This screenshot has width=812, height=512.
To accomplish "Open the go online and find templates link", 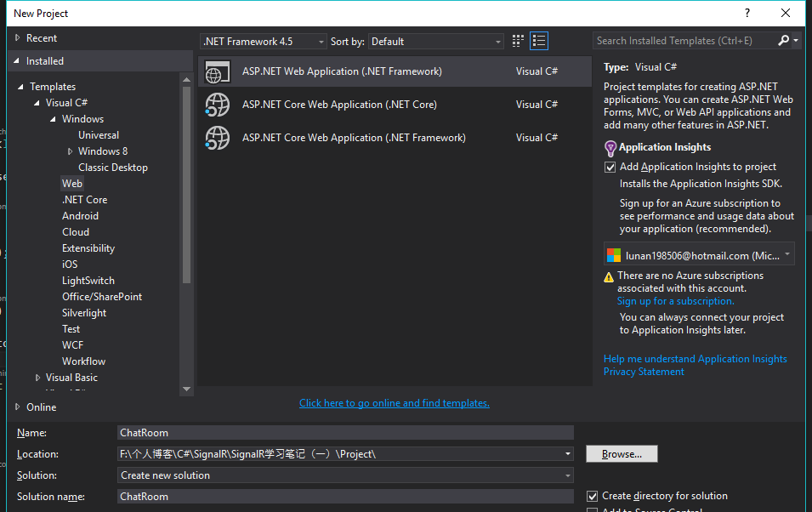I will (394, 403).
